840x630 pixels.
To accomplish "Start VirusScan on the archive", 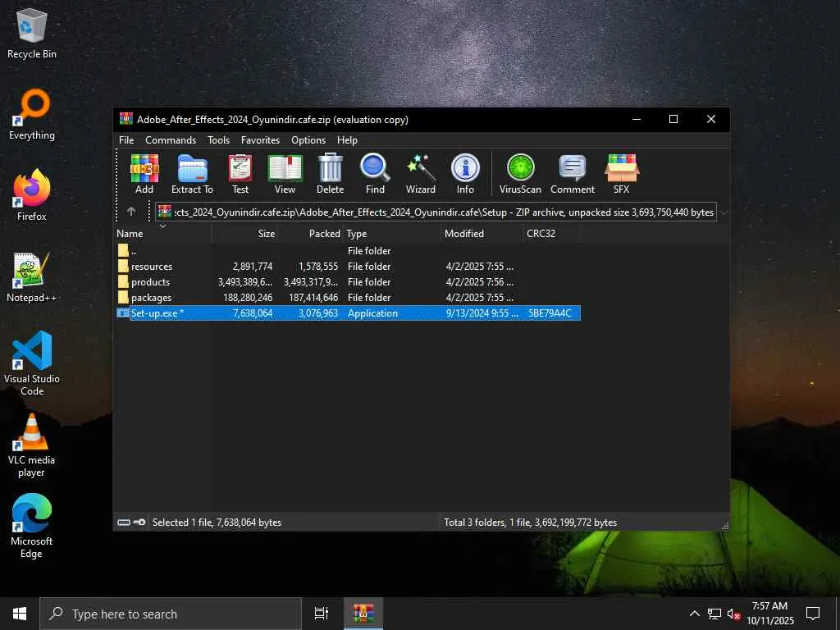I will [520, 174].
